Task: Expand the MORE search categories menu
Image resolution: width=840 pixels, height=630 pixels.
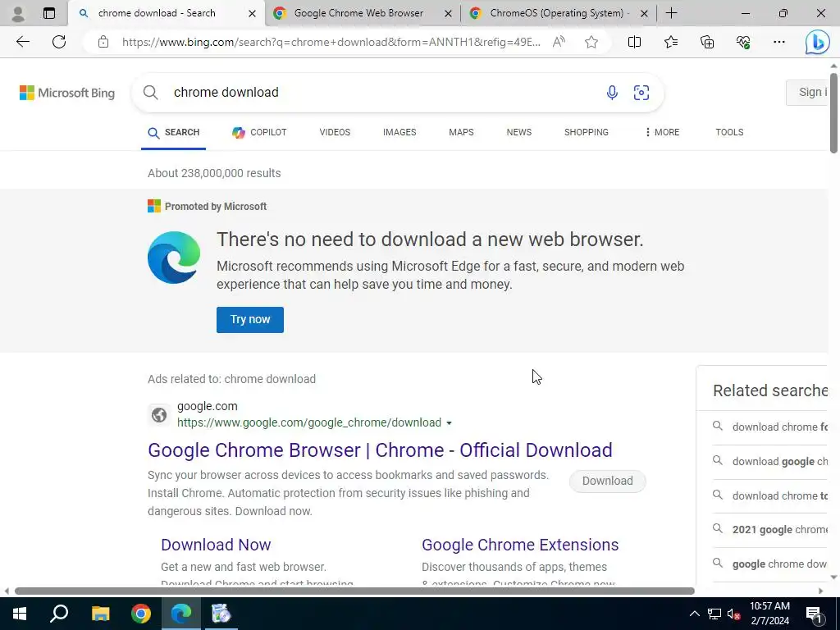Action: pos(662,132)
